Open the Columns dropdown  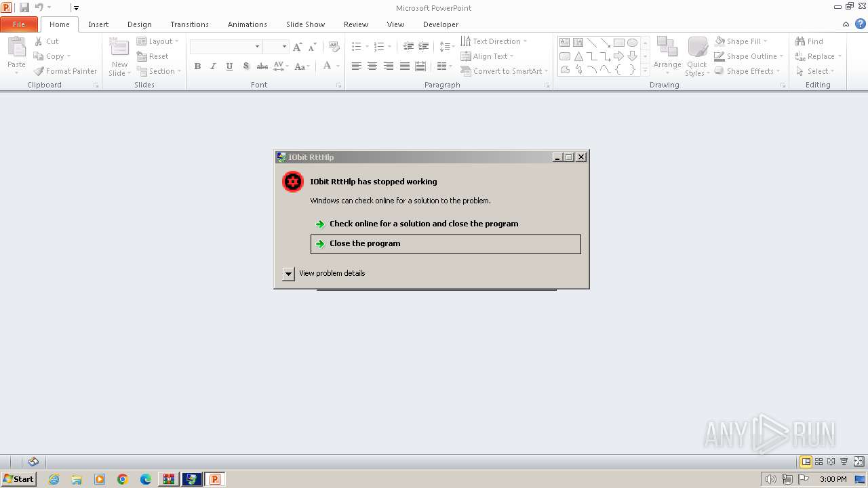444,66
